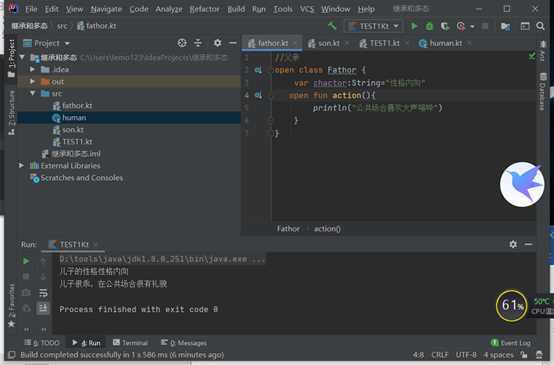
Task: Open the Terminal tool window button
Action: click(x=131, y=343)
